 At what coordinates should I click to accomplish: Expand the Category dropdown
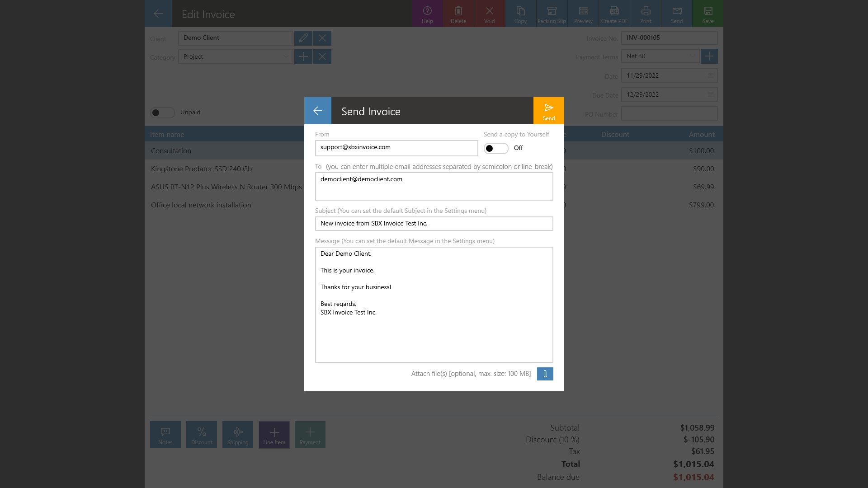(285, 56)
